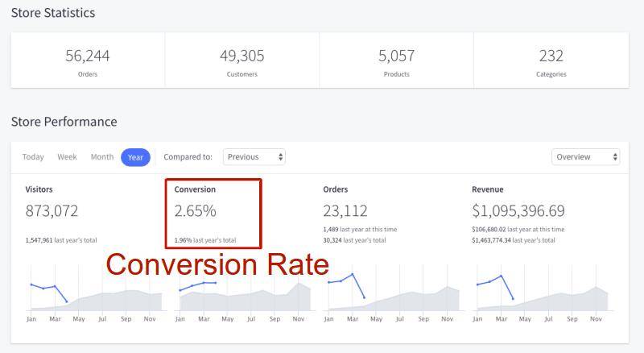
Task: Switch to the Month time range
Action: [x=102, y=157]
